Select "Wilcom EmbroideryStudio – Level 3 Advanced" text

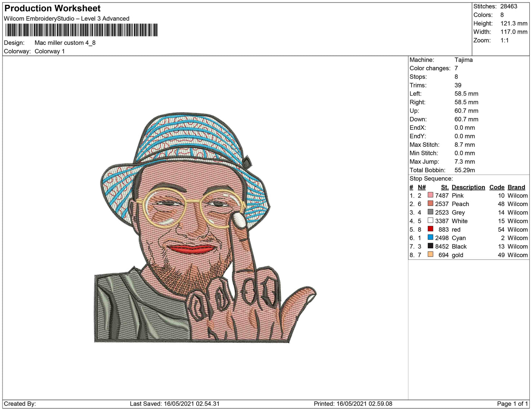tap(67, 19)
